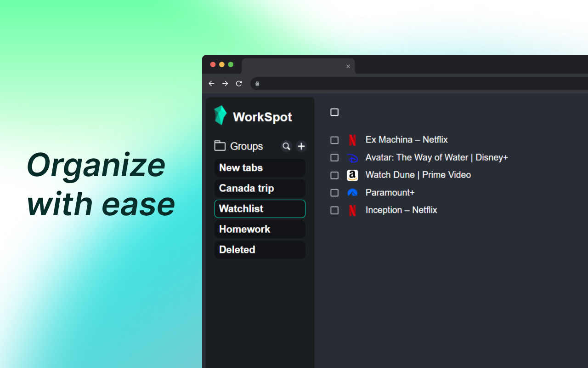The image size is (588, 368).
Task: Click the Groups heading label
Action: (247, 146)
